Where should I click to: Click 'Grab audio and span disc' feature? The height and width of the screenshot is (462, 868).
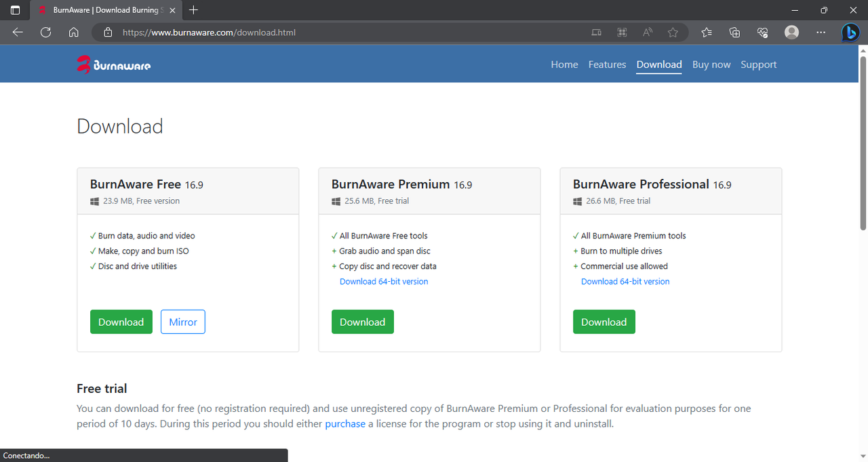coord(385,251)
